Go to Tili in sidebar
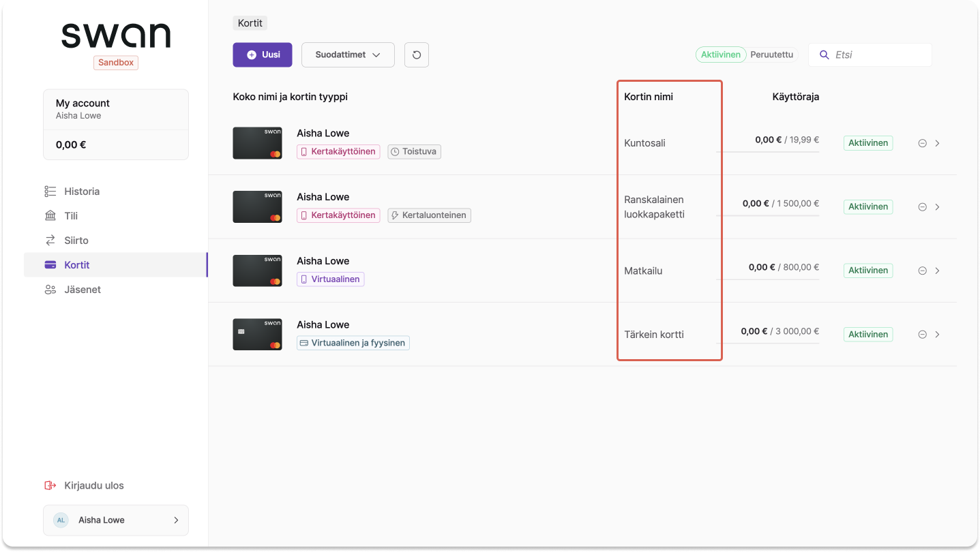 pyautogui.click(x=115, y=216)
